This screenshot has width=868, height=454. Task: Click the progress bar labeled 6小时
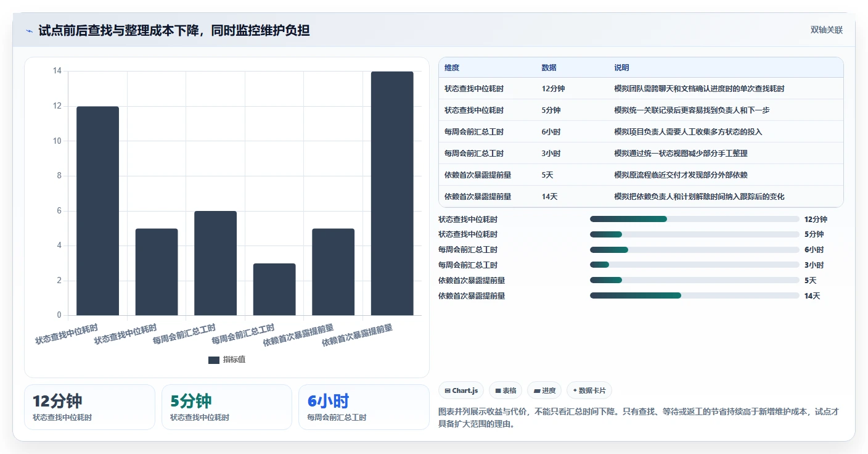click(x=695, y=250)
